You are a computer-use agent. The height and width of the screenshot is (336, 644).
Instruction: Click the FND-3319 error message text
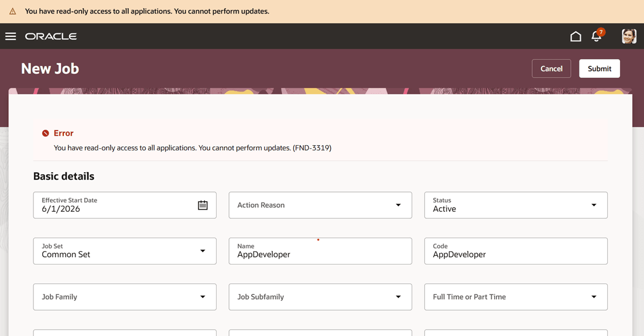coord(193,148)
